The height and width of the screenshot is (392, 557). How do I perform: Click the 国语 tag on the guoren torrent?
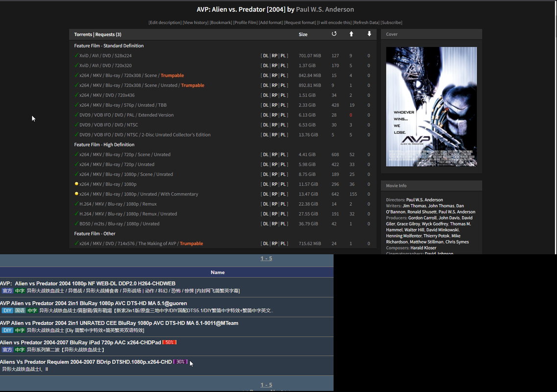(20, 310)
